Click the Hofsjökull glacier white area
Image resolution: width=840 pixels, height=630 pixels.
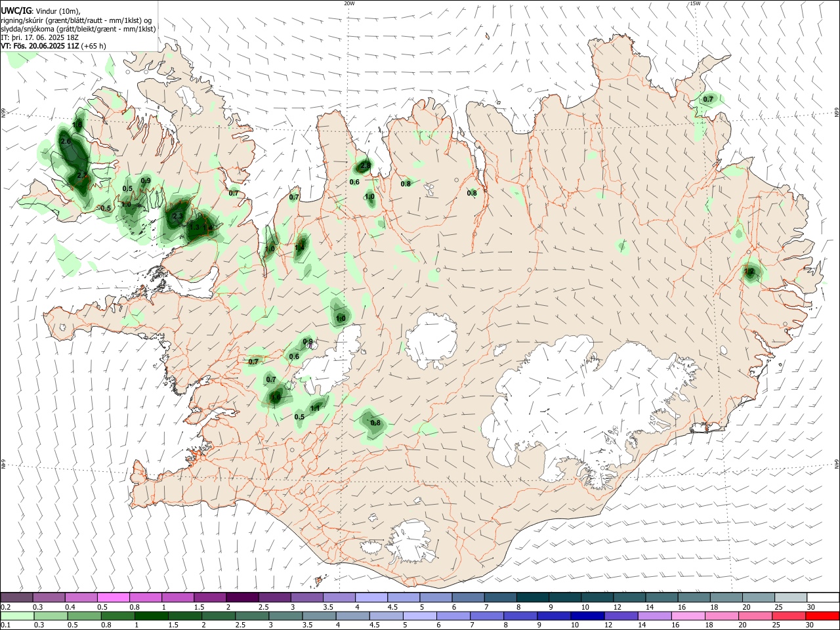[x=431, y=340]
